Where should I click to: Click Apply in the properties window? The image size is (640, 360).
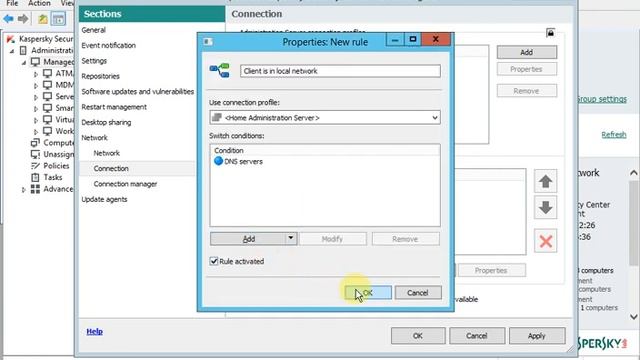point(536,336)
